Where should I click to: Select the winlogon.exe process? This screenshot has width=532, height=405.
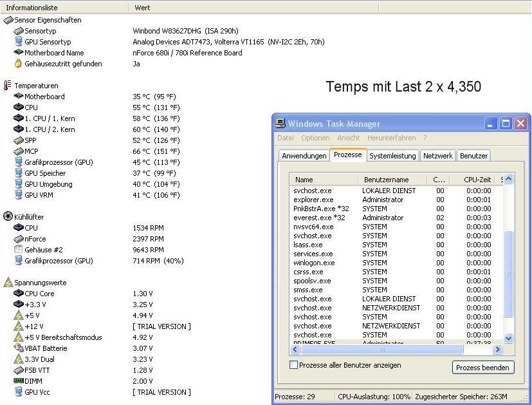(396, 263)
